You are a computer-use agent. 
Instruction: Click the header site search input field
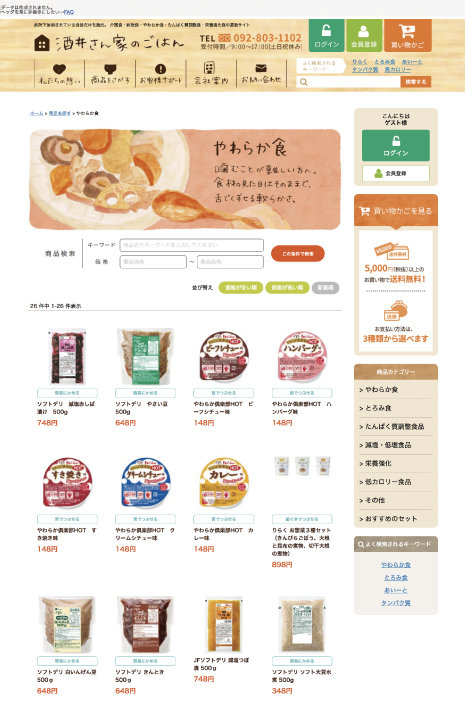click(348, 82)
